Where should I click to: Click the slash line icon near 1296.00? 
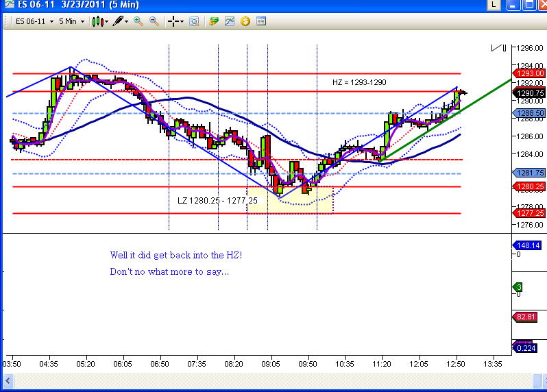pos(496,48)
